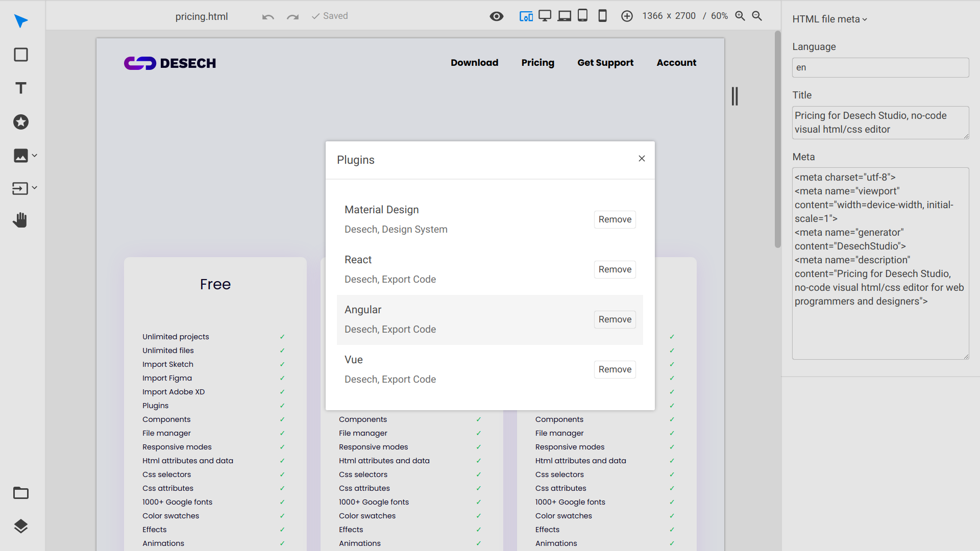Expand the image tool dropdown
The height and width of the screenshot is (551, 980).
pyautogui.click(x=35, y=156)
